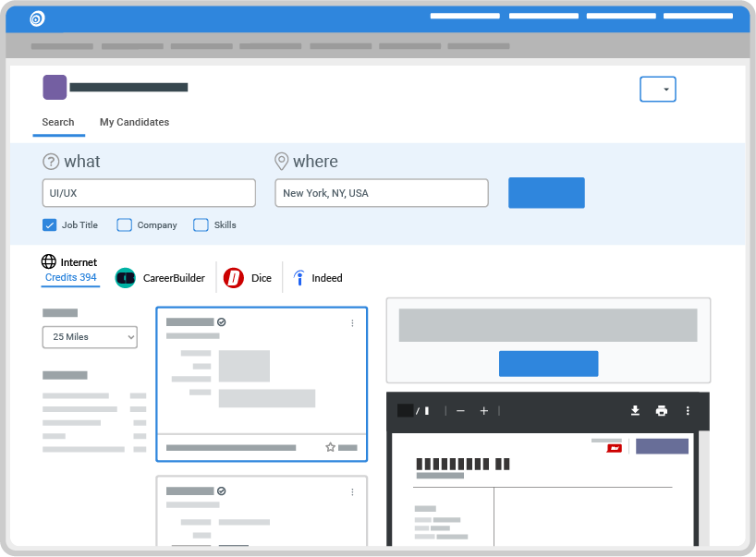Screen dimensions: 756x557
Task: Uncheck the Job Title checkbox
Action: 50,224
